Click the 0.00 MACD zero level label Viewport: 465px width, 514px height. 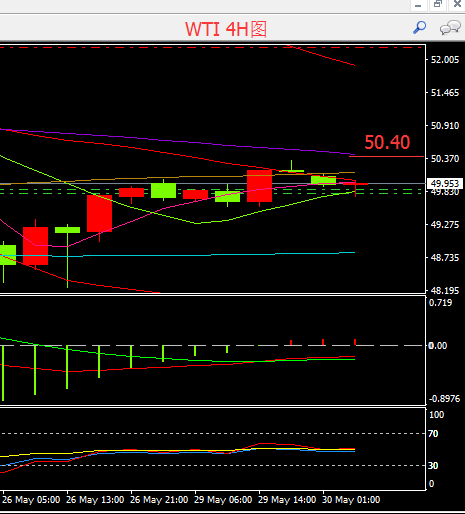click(x=437, y=346)
